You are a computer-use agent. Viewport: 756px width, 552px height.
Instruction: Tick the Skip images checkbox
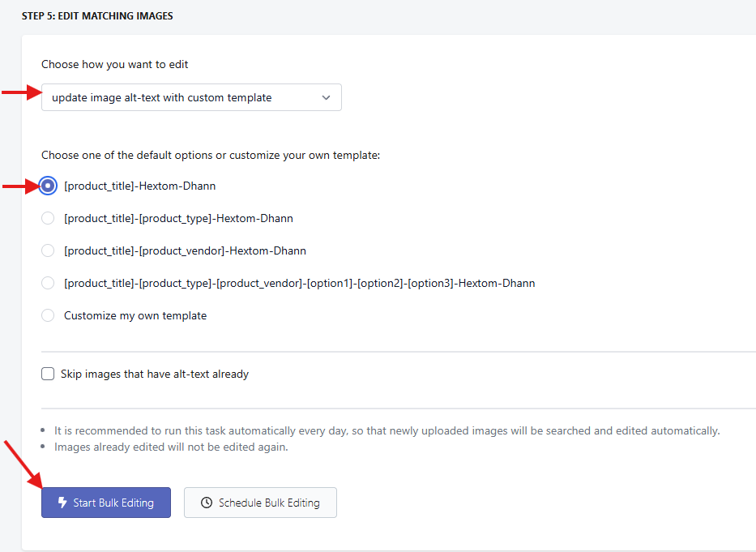(x=48, y=374)
